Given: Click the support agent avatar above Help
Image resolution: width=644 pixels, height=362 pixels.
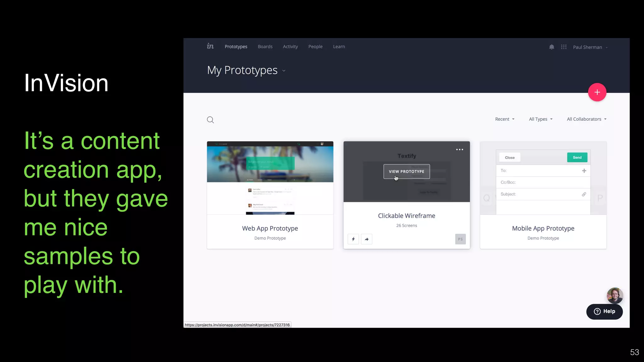Looking at the screenshot, I should 615,295.
